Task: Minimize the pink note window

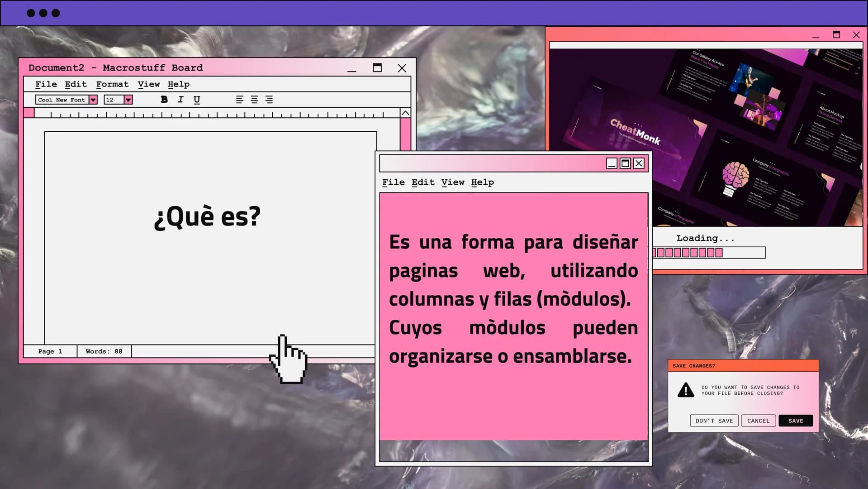Action: 612,163
